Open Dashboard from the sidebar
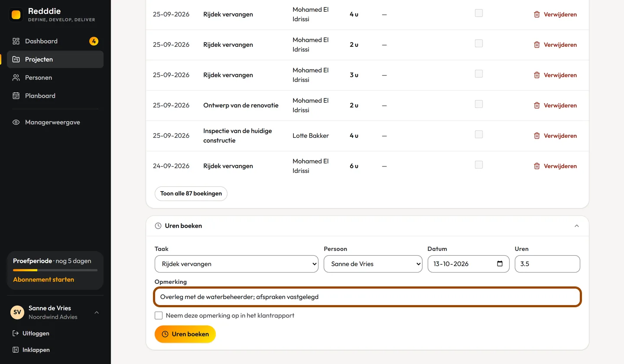624x364 pixels. [x=55, y=41]
